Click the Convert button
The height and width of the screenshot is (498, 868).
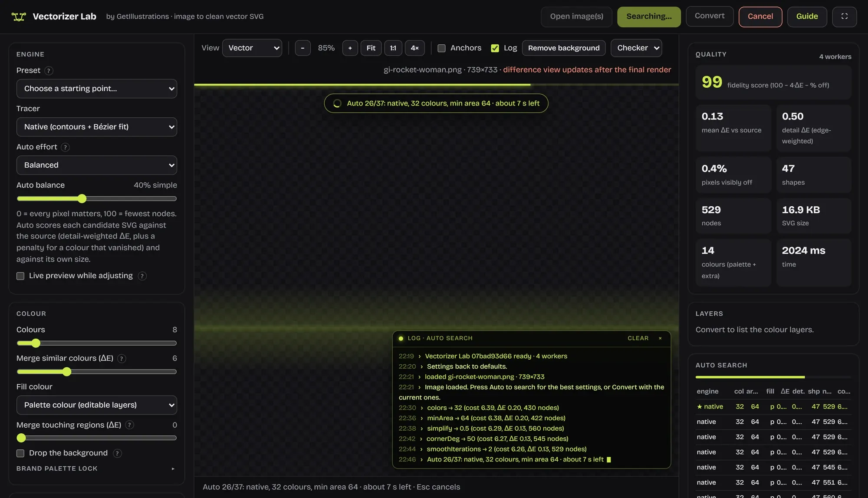(710, 16)
